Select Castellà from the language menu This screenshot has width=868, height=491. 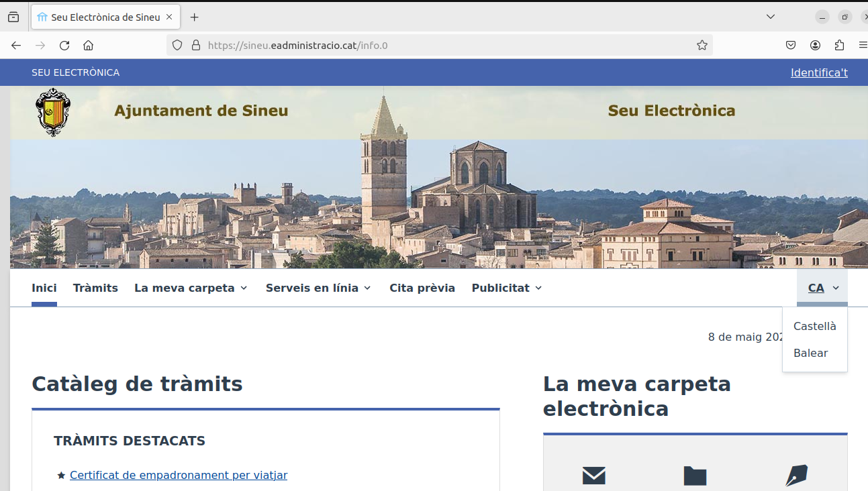pos(814,327)
